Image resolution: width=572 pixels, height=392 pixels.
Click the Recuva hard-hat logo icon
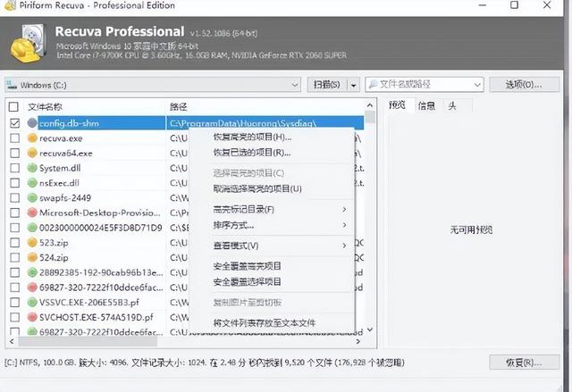click(x=28, y=44)
